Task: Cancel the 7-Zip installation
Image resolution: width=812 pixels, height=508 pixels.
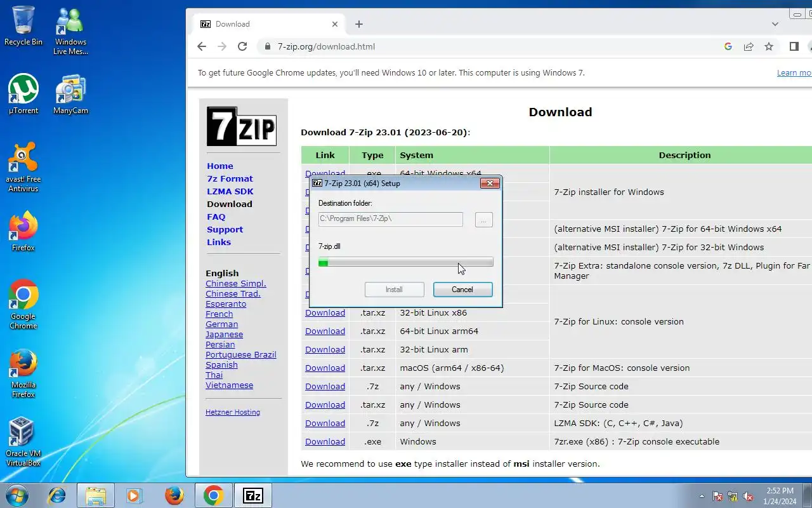Action: click(x=462, y=290)
